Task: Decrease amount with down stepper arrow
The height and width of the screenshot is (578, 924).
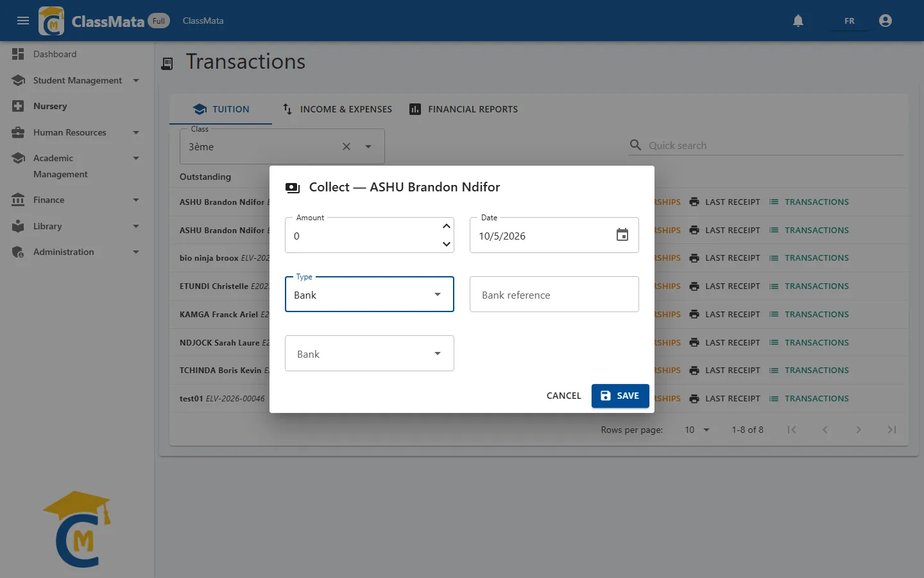Action: click(x=447, y=244)
